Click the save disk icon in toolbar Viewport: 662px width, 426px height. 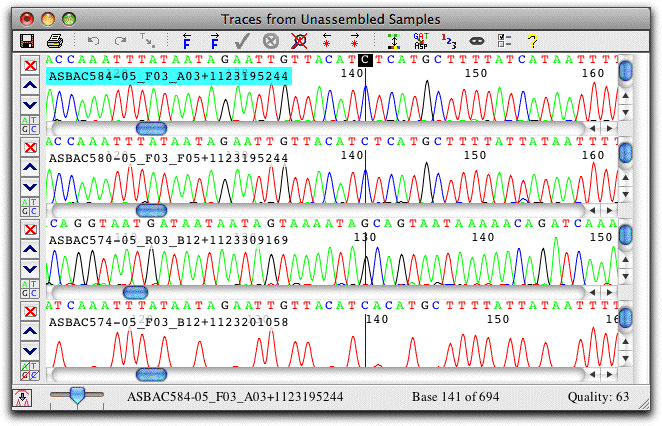click(27, 41)
